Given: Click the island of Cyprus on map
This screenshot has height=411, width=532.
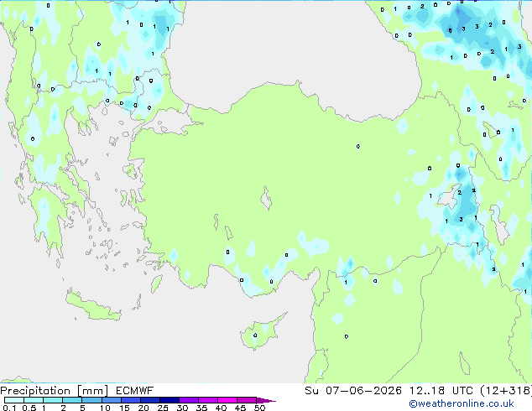Looking at the screenshot, I should (261, 332).
